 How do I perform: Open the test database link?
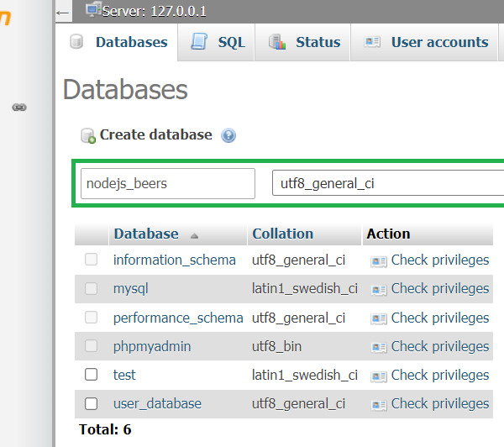coord(124,375)
